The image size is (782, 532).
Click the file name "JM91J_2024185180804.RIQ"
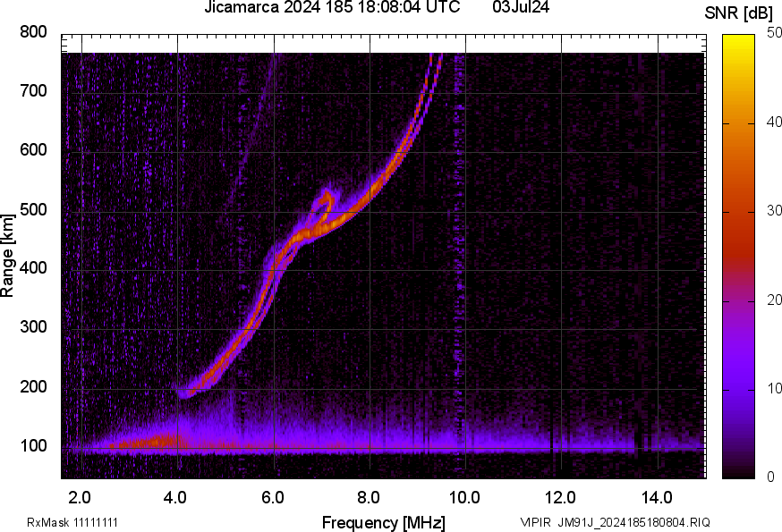click(633, 522)
